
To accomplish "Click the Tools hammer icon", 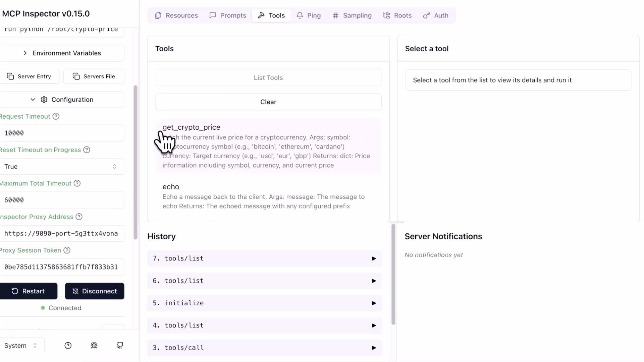I will pyautogui.click(x=261, y=15).
